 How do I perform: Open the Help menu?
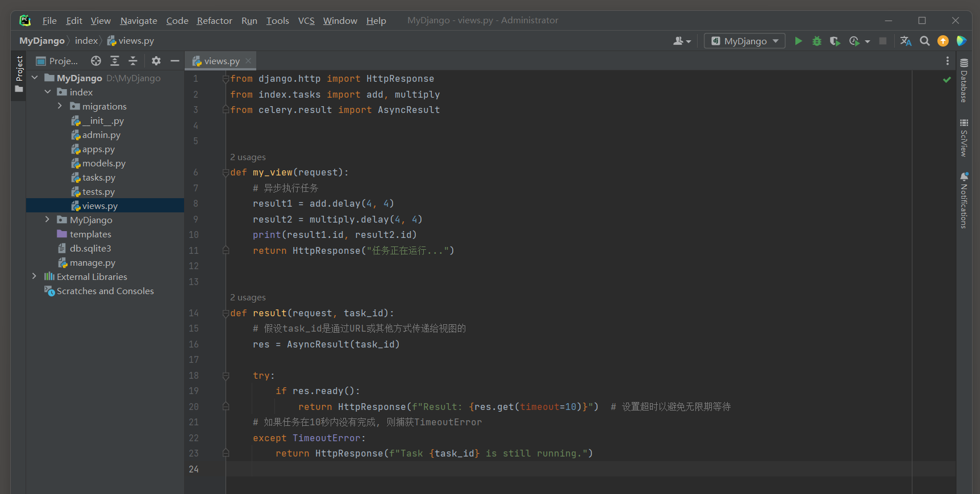point(376,20)
